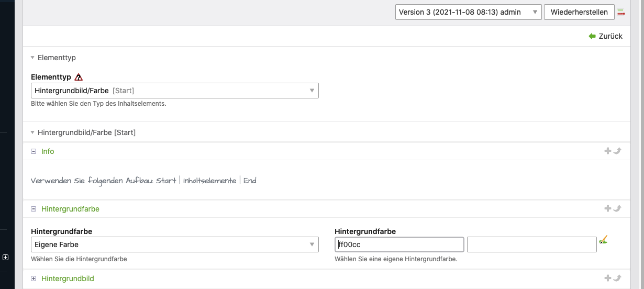Expand Hintergrundbild group via plus box
Image resolution: width=644 pixels, height=289 pixels.
click(x=34, y=279)
